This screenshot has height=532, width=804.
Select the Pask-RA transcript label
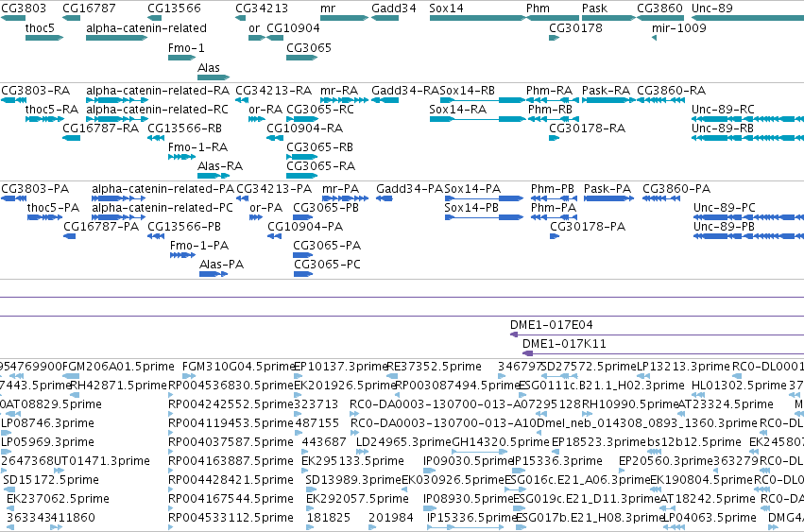607,91
